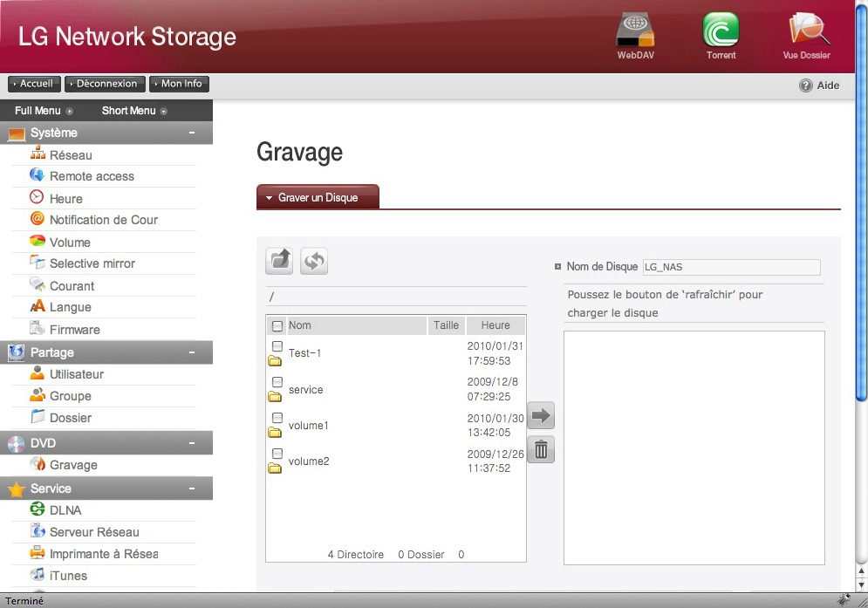Viewport: 868px width, 608px height.
Task: Open the WebDAV icon in header
Action: 635,31
